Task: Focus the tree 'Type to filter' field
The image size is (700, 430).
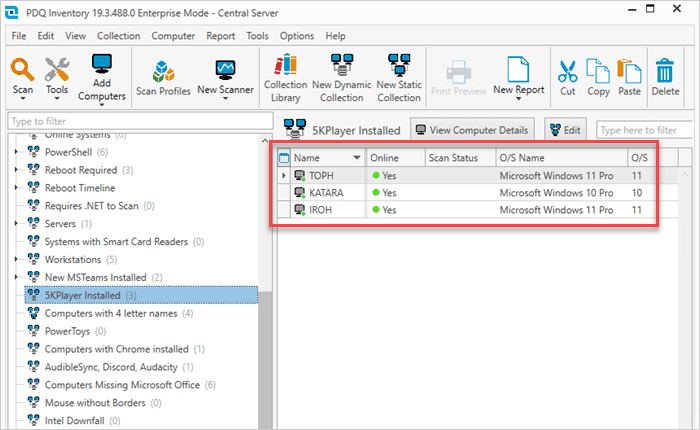Action: (x=140, y=121)
